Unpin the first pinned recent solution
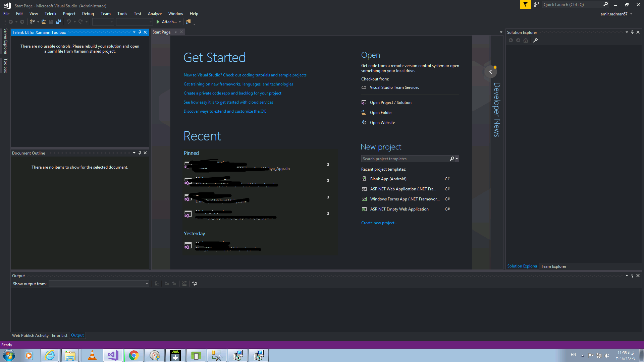 [328, 165]
